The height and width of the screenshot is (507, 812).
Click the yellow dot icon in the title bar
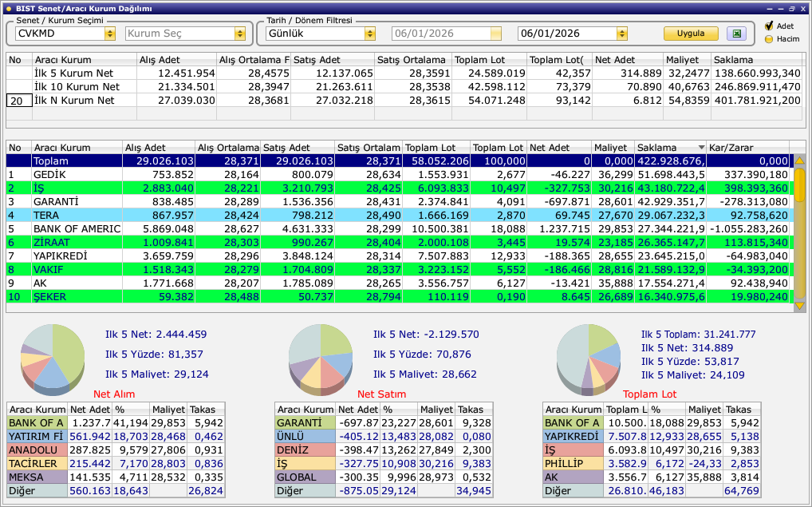(8, 9)
